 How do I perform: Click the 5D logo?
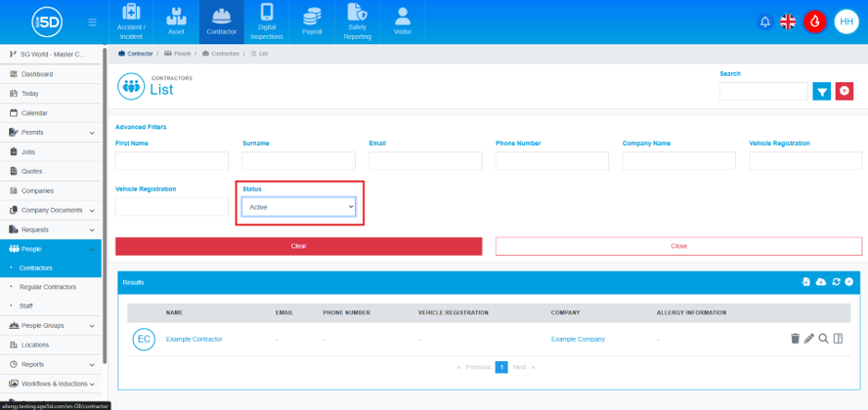click(x=47, y=22)
